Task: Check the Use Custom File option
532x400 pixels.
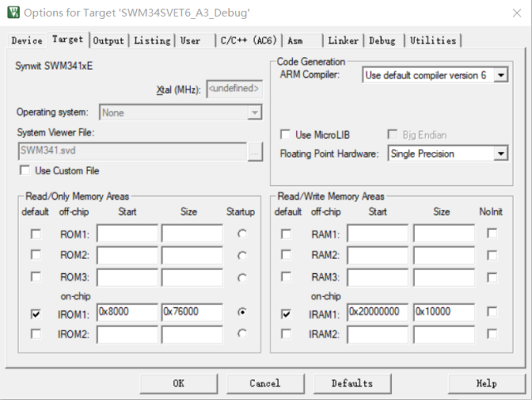Action: [25, 170]
